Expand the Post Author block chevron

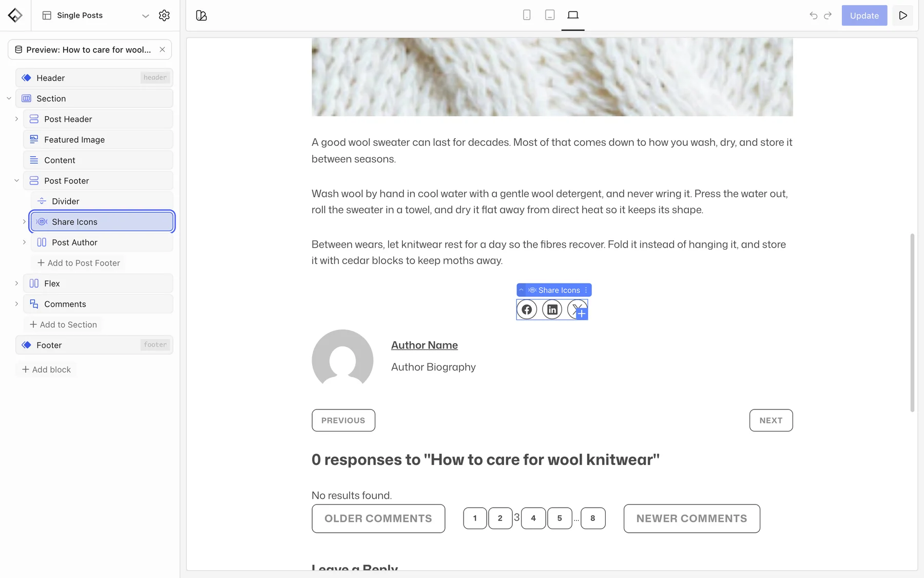coord(24,242)
